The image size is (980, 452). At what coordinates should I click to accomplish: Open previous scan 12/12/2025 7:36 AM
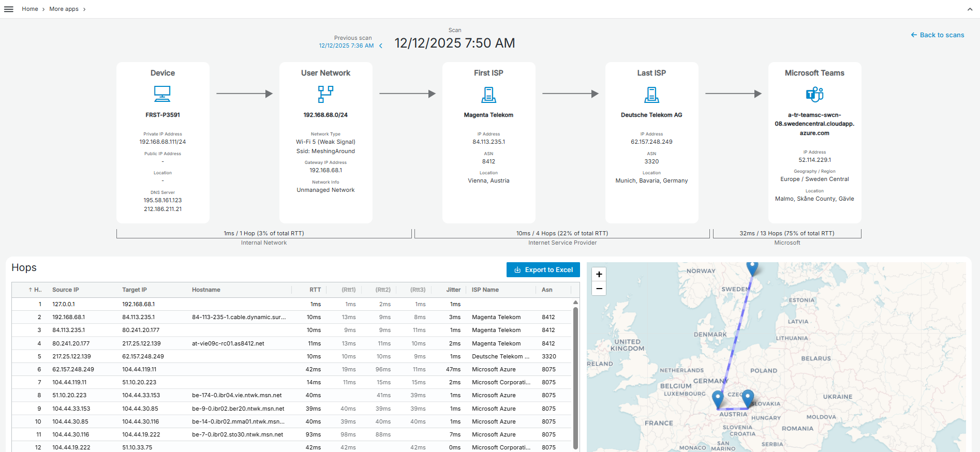coord(346,46)
